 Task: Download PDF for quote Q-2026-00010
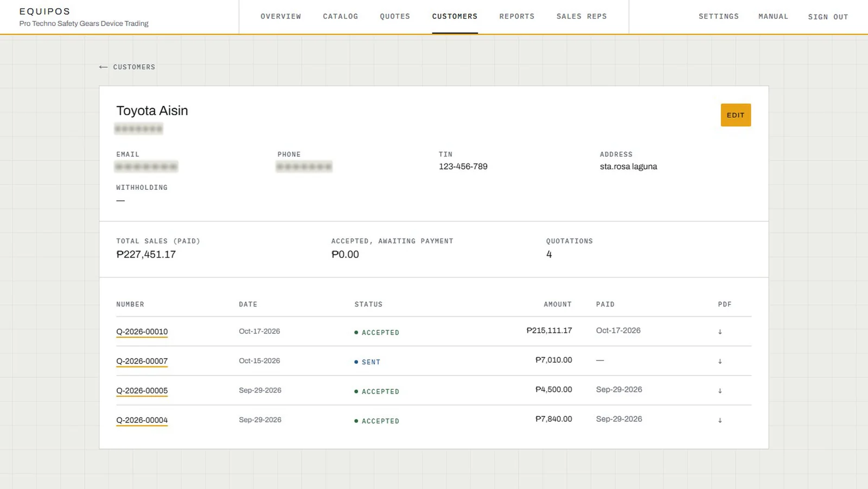[720, 332]
